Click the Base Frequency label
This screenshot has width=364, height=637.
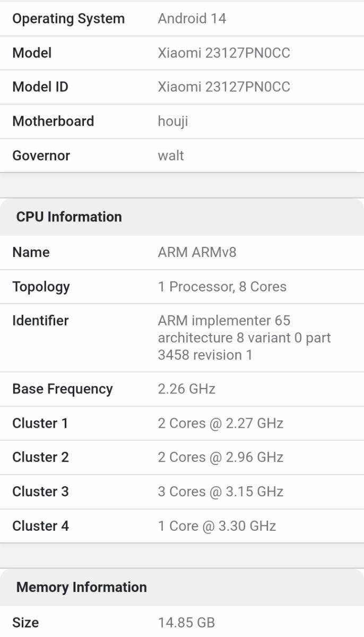[63, 389]
